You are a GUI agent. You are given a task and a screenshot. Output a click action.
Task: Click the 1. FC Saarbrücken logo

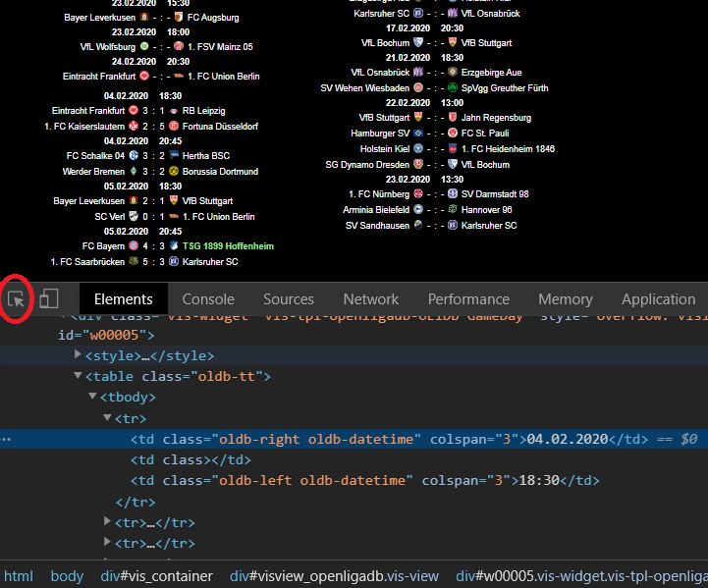(x=134, y=261)
